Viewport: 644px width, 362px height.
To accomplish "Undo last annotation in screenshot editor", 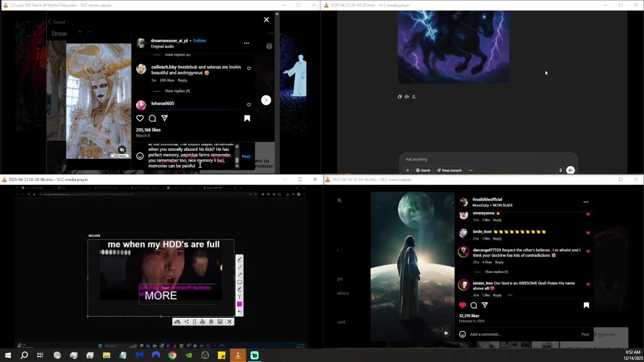I will coord(239,312).
